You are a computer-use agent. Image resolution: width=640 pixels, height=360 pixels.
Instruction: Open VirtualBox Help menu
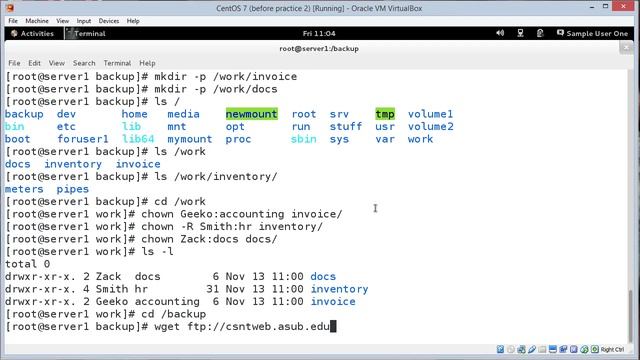tap(133, 21)
